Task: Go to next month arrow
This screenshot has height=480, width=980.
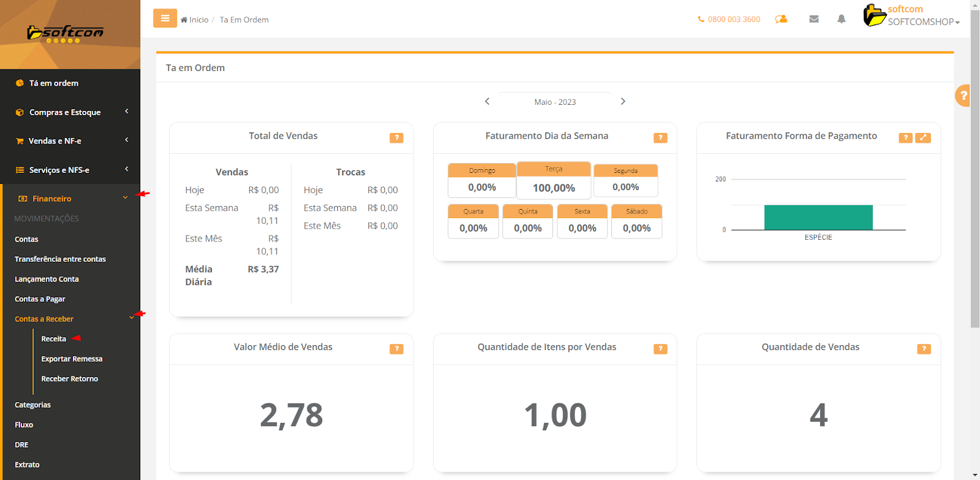Action: click(623, 101)
